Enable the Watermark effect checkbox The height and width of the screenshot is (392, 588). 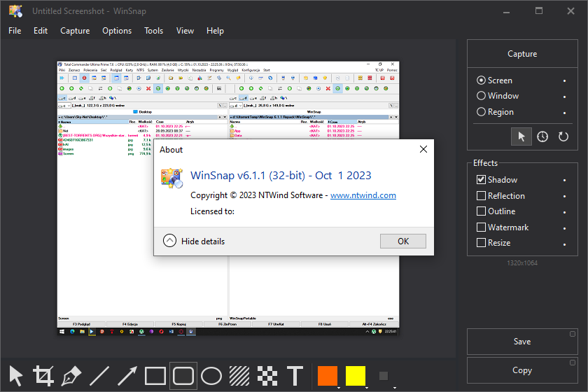[481, 227]
